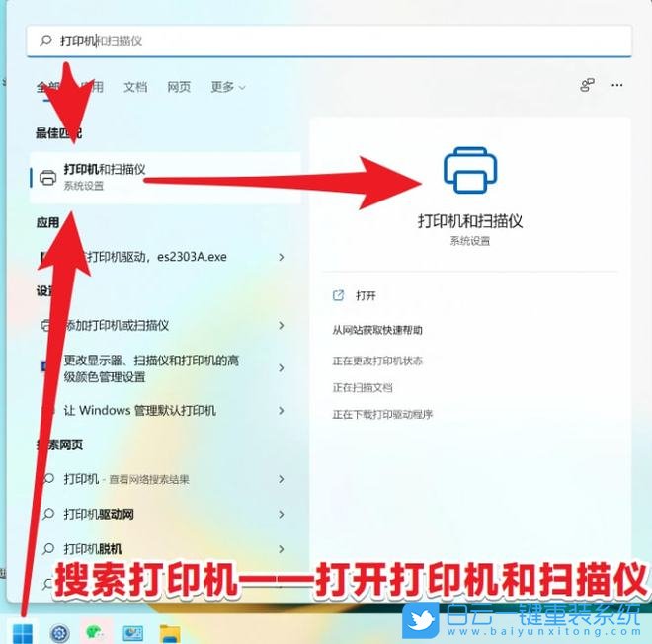The height and width of the screenshot is (644, 652).
Task: Expand arrow next to 添加打印机或扫描仪
Action: pyautogui.click(x=282, y=325)
